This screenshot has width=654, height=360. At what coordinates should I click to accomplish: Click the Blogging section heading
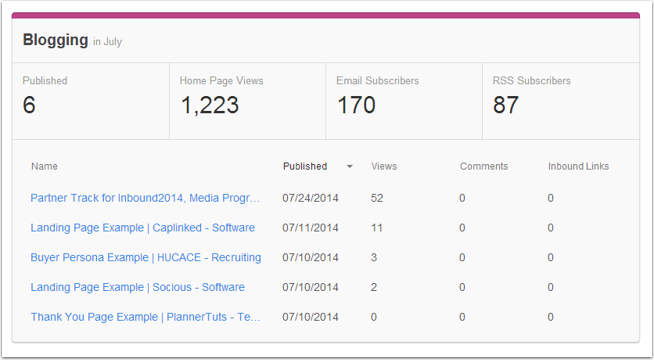click(x=55, y=40)
